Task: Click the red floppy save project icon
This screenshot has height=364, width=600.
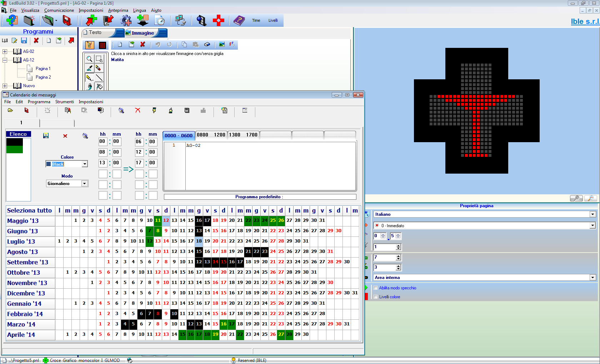Action: coord(67,20)
